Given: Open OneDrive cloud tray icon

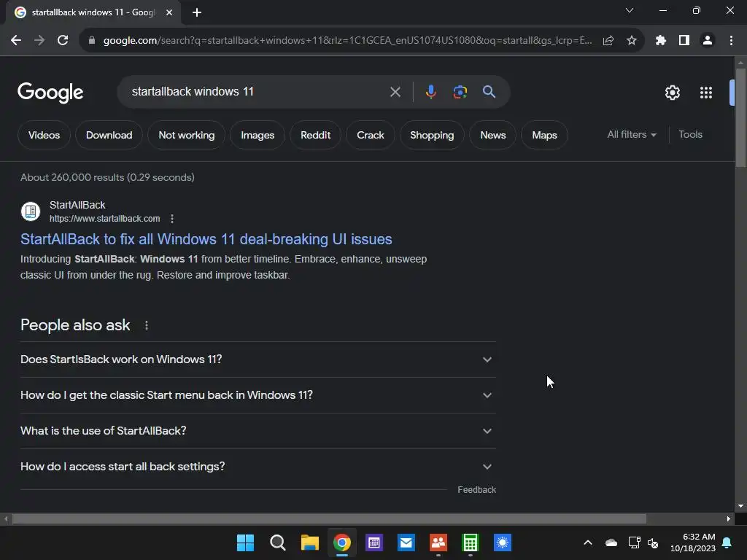Looking at the screenshot, I should click(x=611, y=542).
